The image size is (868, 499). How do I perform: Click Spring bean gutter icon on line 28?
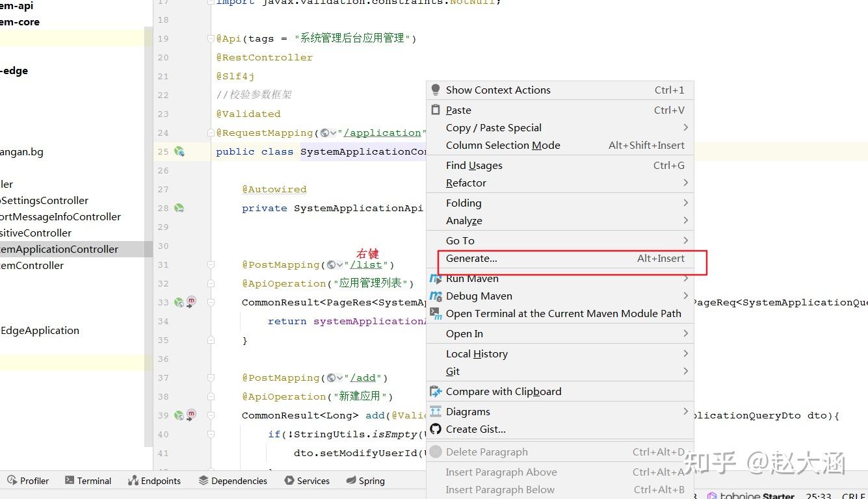179,208
